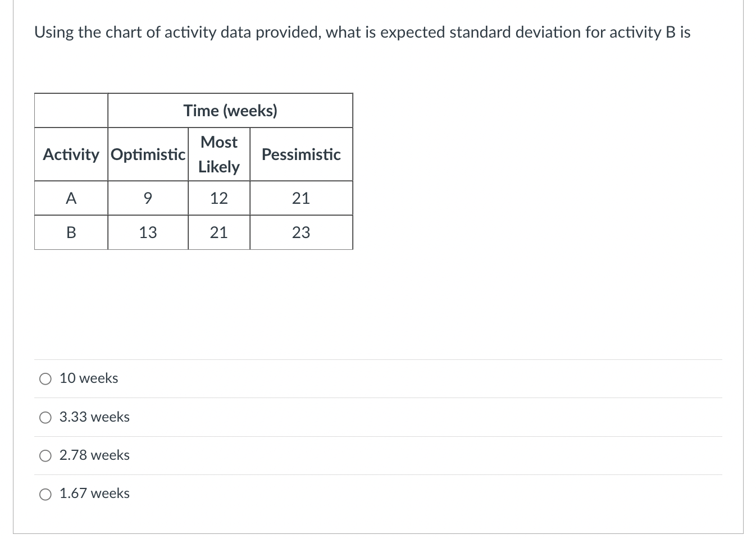This screenshot has height=539, width=756.
Task: Click the Activity B row label
Action: click(x=71, y=232)
